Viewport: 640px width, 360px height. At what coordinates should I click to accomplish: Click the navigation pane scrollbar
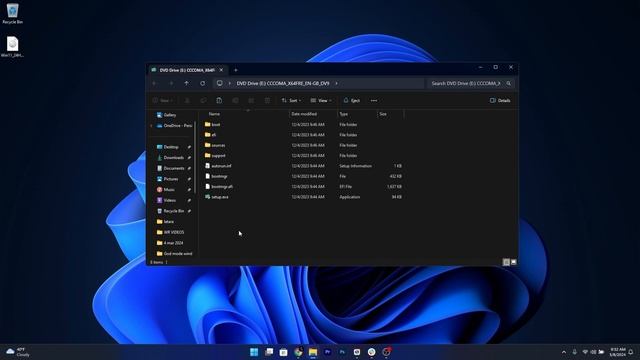195,157
